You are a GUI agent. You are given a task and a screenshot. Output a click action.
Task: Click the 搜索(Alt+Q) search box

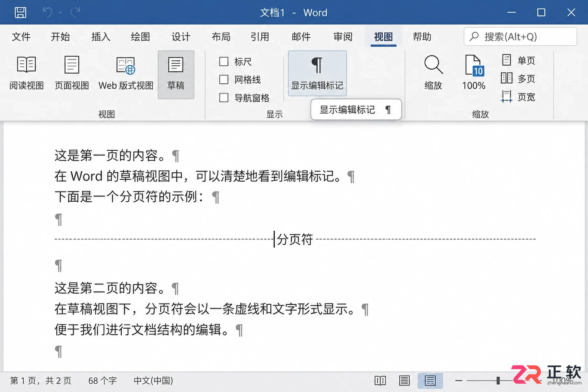point(520,37)
